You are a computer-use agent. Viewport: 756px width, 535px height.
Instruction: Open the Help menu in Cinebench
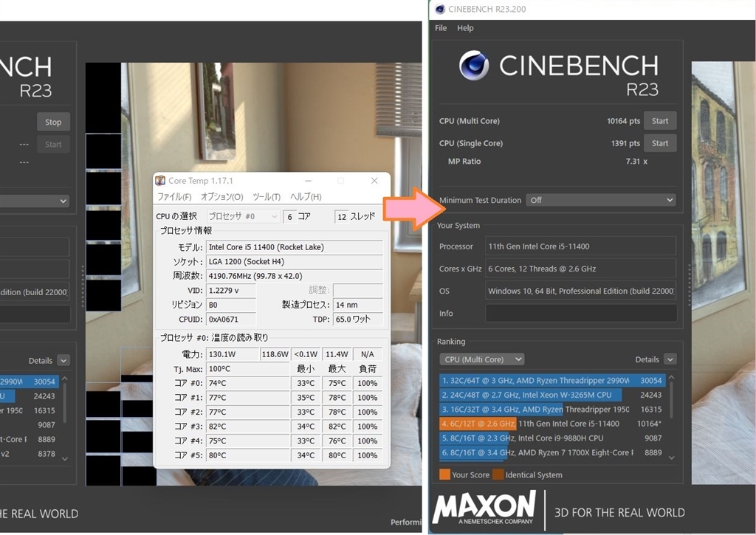pos(465,28)
